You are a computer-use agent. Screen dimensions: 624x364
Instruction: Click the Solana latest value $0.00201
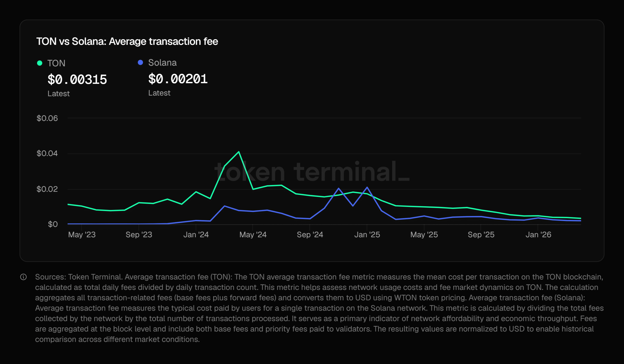178,79
